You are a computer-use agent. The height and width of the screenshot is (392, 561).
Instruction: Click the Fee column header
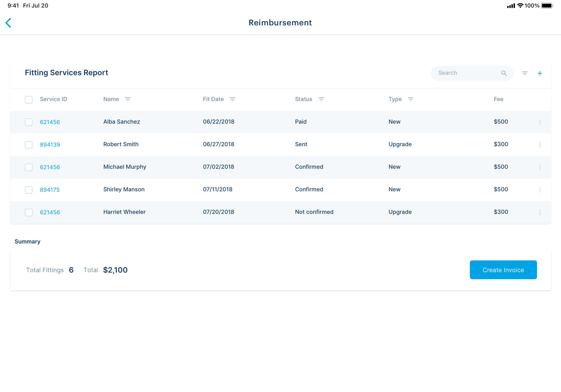(x=498, y=99)
